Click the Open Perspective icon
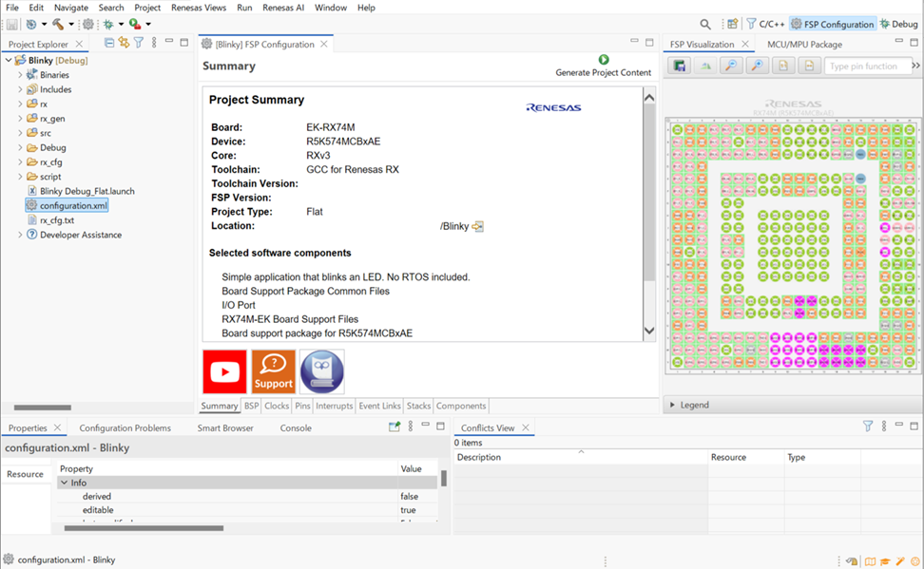 pos(733,24)
